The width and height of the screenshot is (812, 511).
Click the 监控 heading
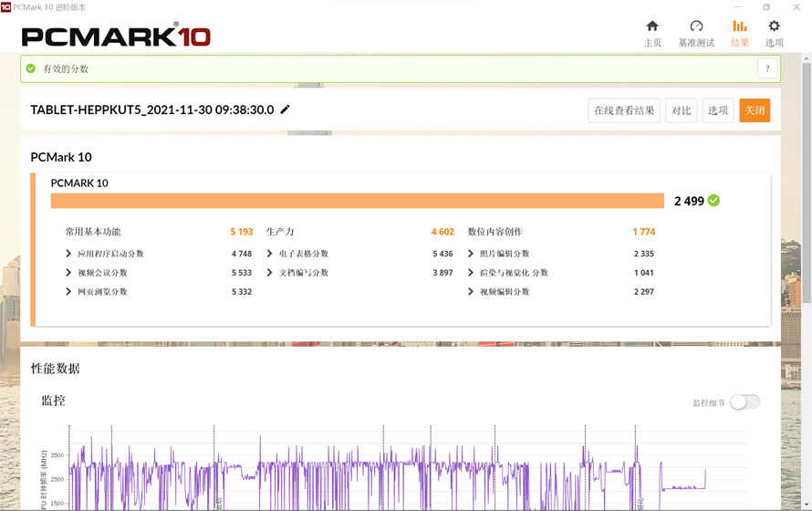click(53, 401)
